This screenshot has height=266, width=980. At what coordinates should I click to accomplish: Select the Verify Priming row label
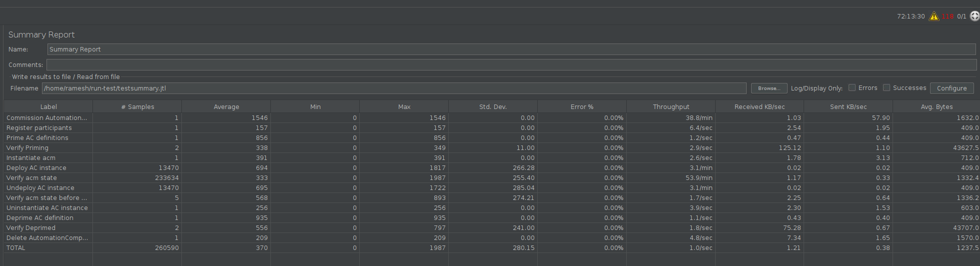tap(27, 147)
